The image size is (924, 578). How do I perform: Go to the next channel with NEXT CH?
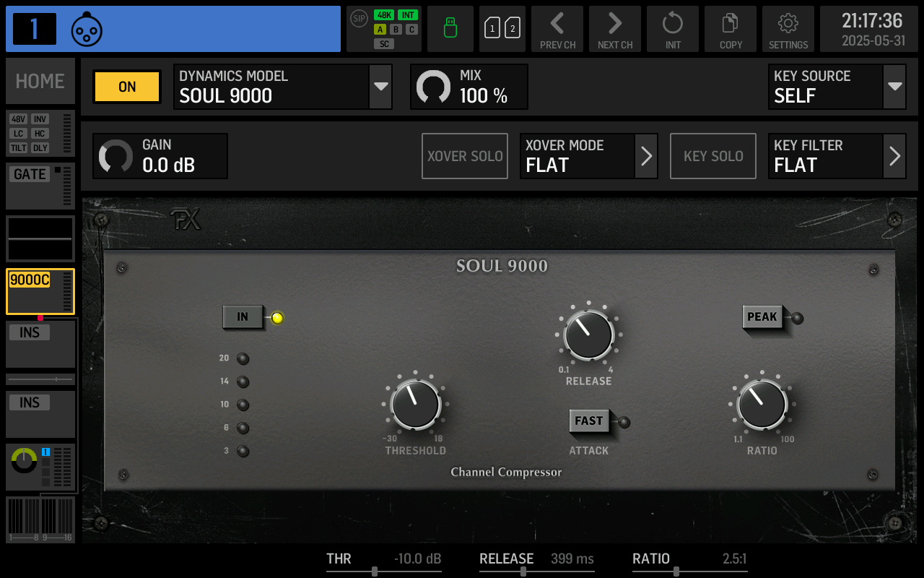[615, 29]
